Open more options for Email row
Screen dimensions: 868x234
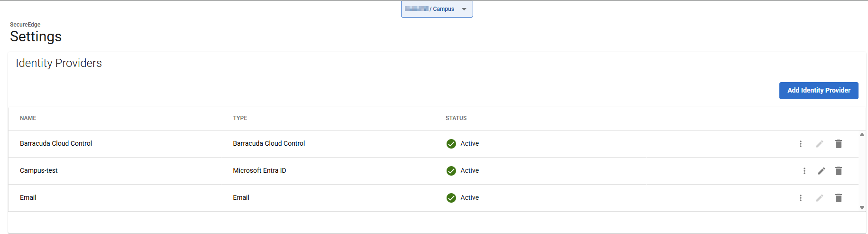[801, 198]
